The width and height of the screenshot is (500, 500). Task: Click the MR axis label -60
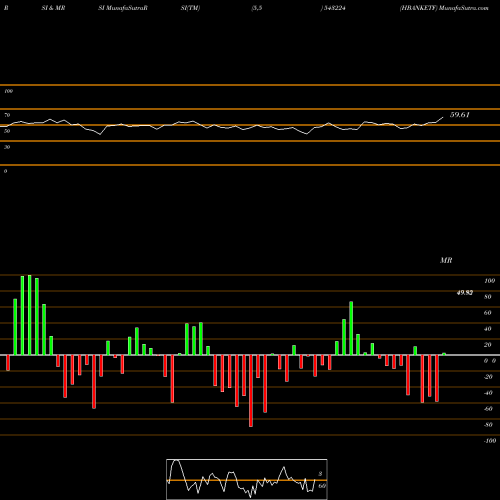click(x=488, y=409)
